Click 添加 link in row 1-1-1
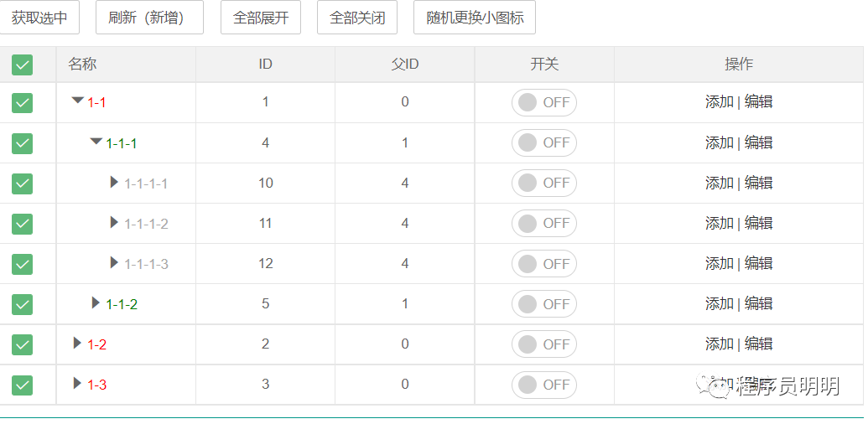The image size is (868, 424). [719, 142]
